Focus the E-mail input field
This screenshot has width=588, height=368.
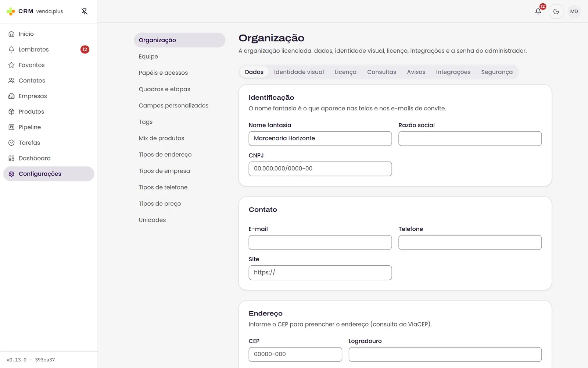coord(320,243)
